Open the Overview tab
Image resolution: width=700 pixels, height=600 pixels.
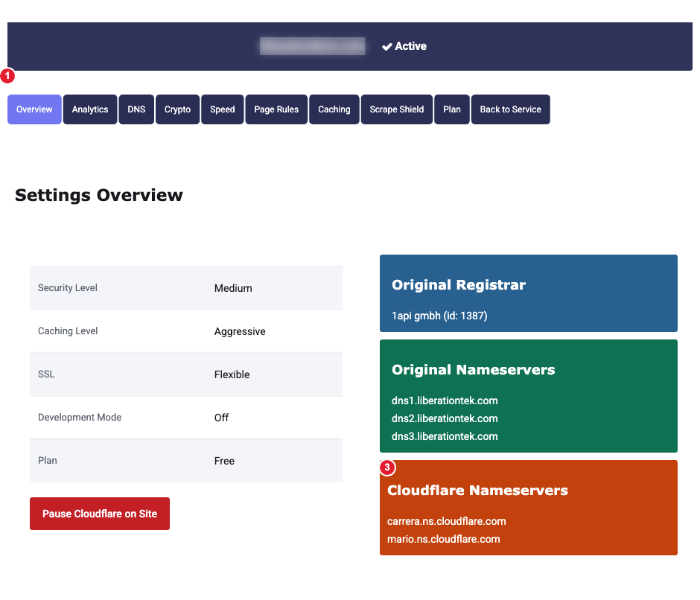[x=34, y=109]
